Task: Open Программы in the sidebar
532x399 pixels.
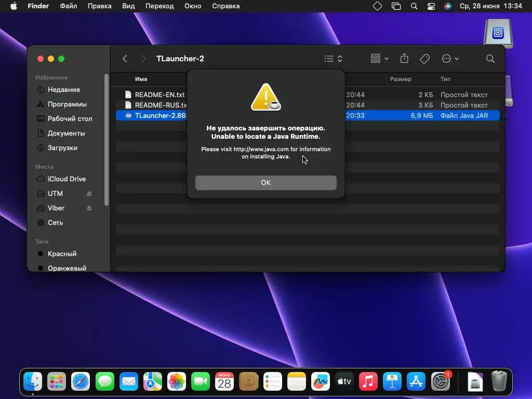Action: pos(67,104)
